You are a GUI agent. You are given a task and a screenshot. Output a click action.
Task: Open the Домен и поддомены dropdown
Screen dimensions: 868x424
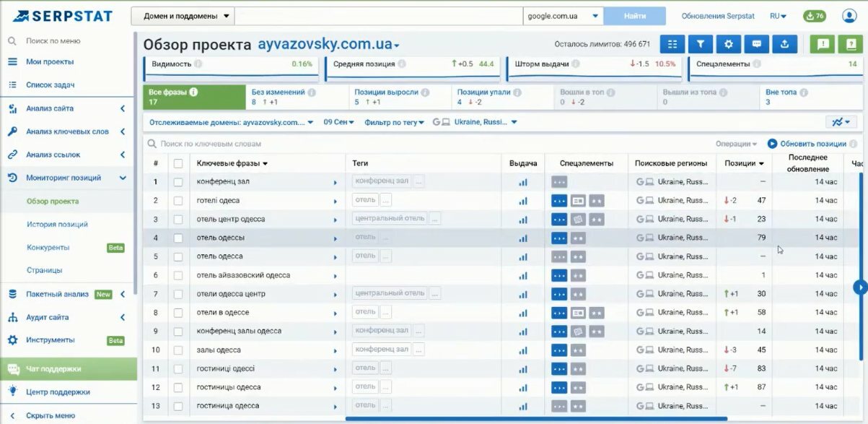(183, 16)
